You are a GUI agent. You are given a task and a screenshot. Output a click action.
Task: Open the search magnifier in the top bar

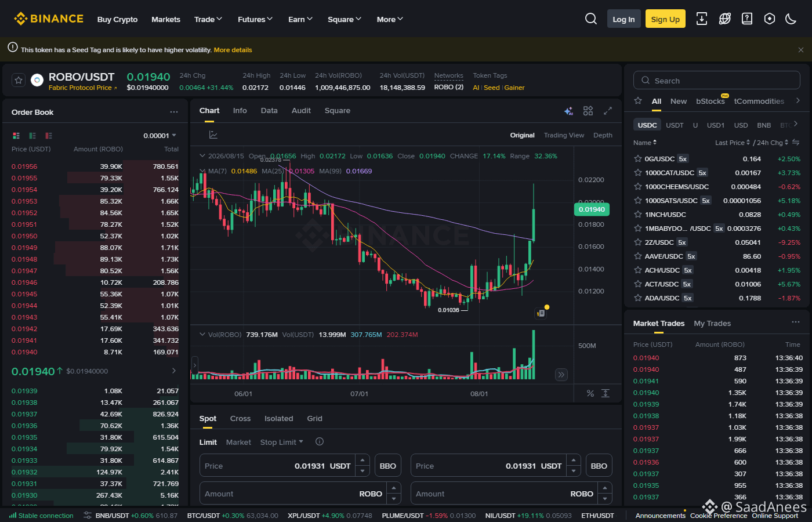591,19
